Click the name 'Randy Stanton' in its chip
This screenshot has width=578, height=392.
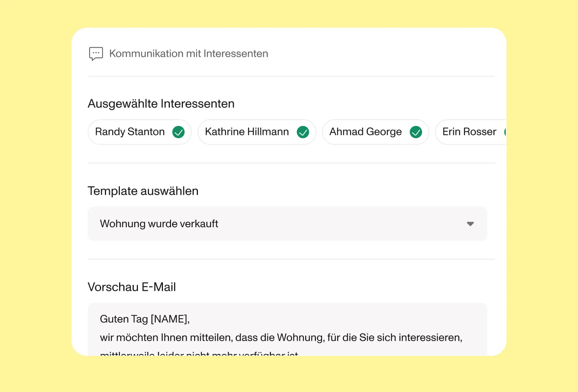[130, 132]
